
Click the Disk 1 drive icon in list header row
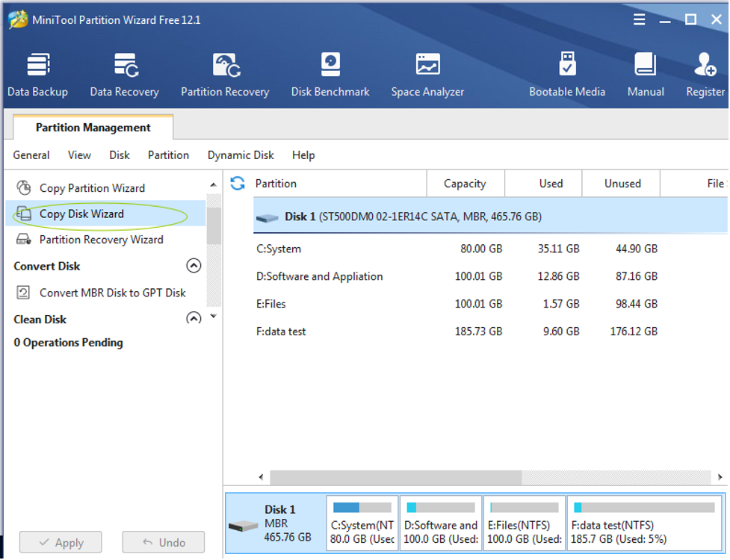[267, 217]
